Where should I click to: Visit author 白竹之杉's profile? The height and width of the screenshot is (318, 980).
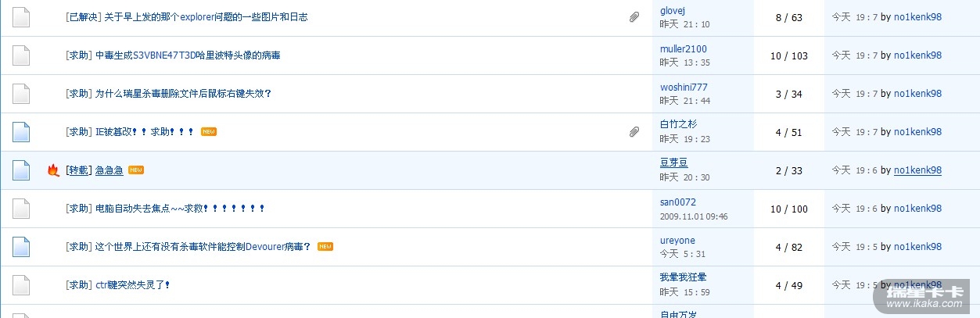click(x=678, y=124)
